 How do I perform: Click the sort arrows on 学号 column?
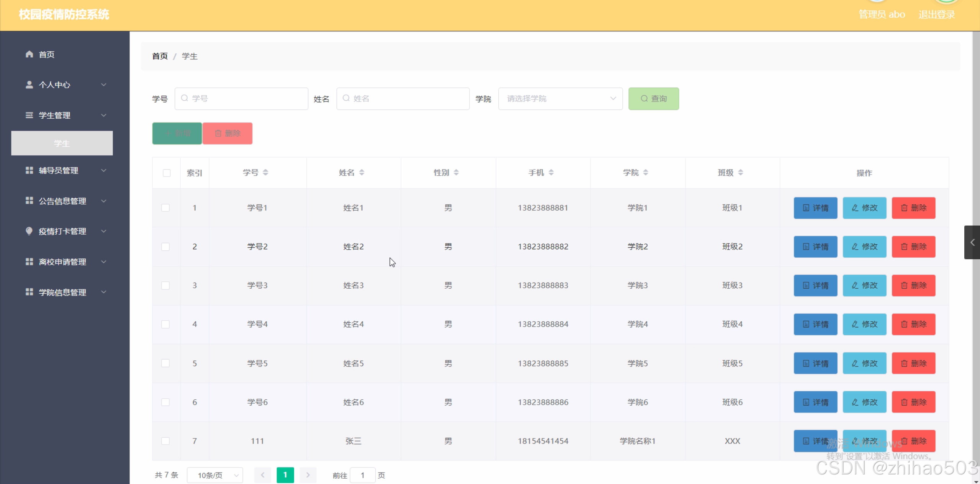point(265,173)
